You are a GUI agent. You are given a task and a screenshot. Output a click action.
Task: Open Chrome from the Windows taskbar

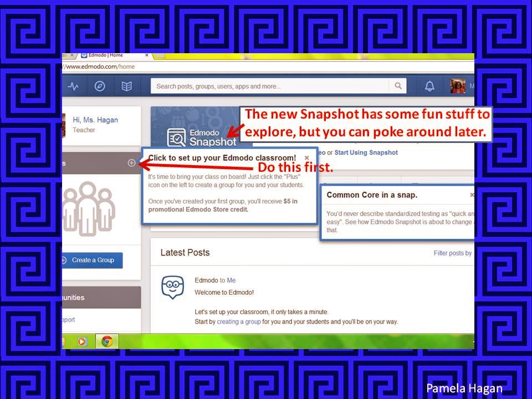(x=107, y=341)
